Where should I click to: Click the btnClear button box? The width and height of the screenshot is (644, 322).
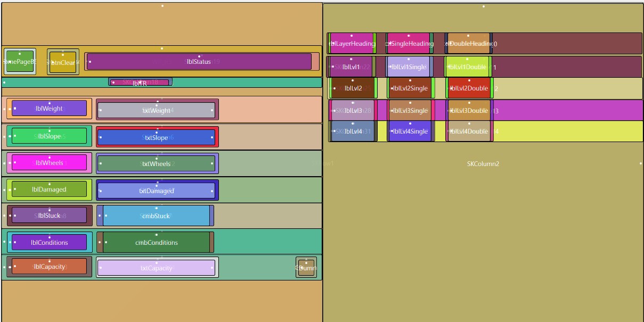click(63, 62)
